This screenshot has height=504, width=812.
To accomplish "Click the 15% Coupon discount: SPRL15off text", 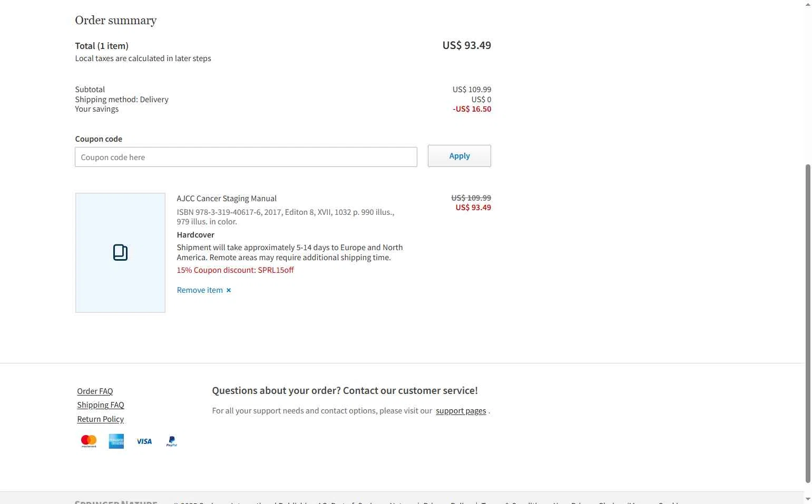I will click(x=236, y=270).
